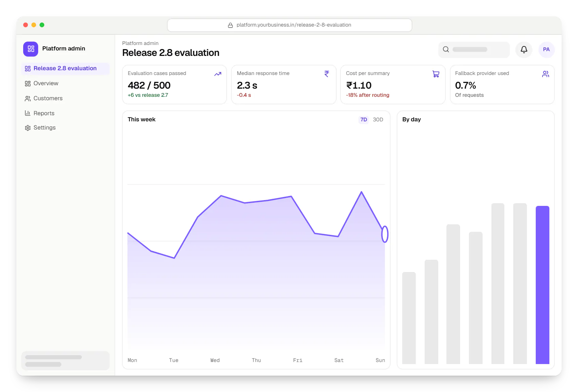578x392 pixels.
Task: Click the Wed axis label
Action: 215,360
